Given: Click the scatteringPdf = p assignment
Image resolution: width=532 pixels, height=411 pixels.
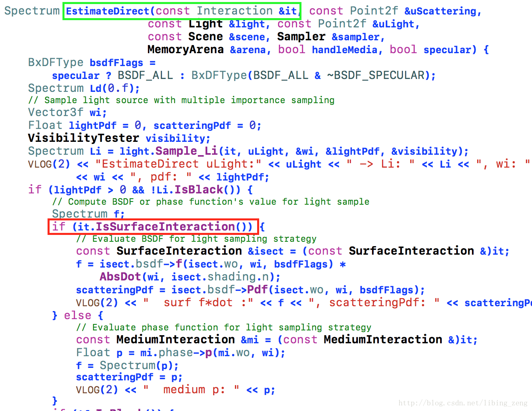Looking at the screenshot, I should click(x=129, y=377).
